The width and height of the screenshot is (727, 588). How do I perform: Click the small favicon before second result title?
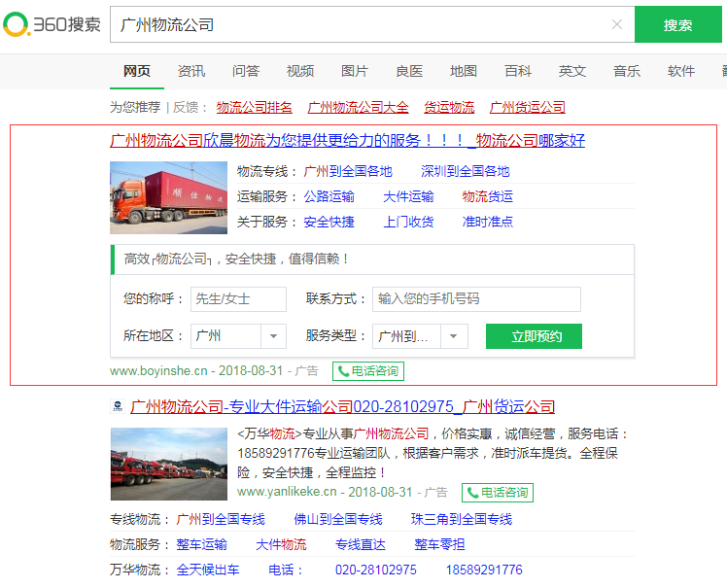click(117, 406)
